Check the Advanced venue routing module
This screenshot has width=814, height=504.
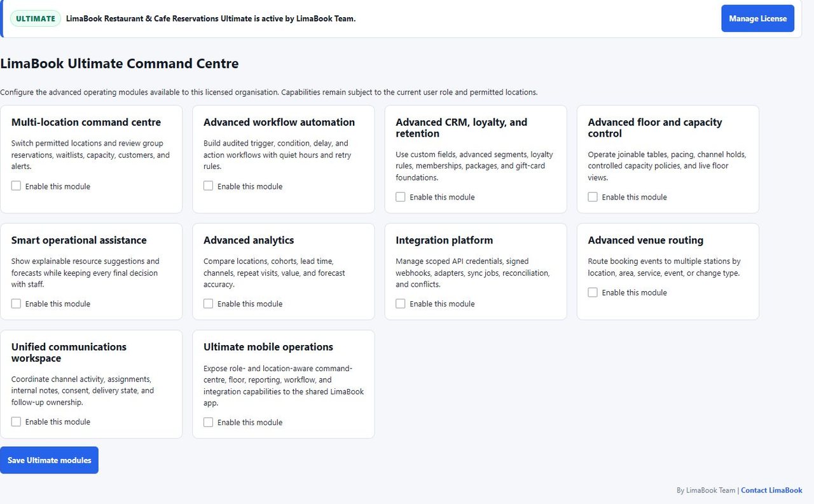click(593, 292)
